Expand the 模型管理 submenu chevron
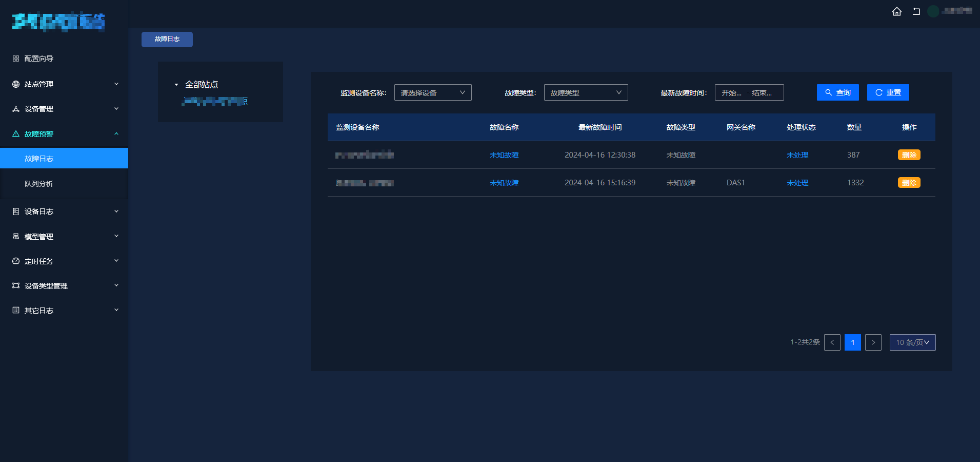The height and width of the screenshot is (462, 980). 116,236
